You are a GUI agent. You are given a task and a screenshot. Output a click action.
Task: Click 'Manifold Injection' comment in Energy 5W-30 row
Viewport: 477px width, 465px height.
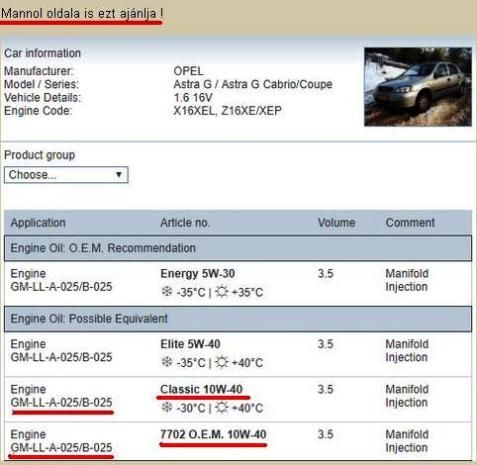tap(407, 280)
